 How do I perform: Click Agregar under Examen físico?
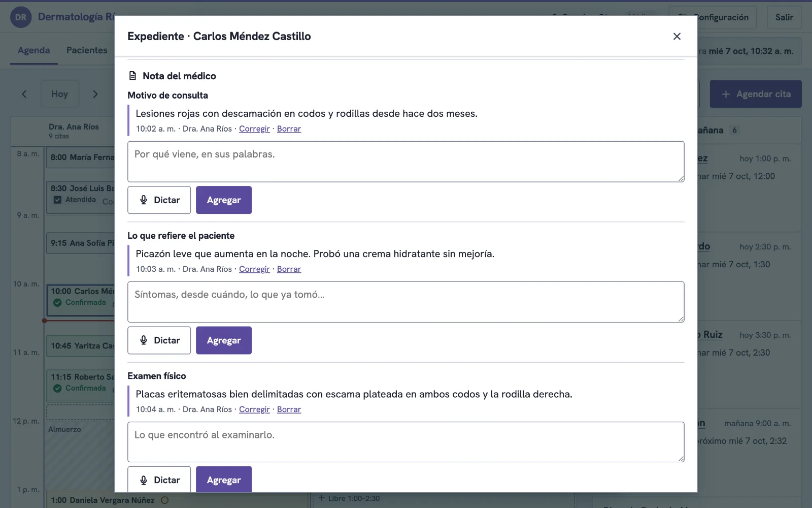click(224, 480)
